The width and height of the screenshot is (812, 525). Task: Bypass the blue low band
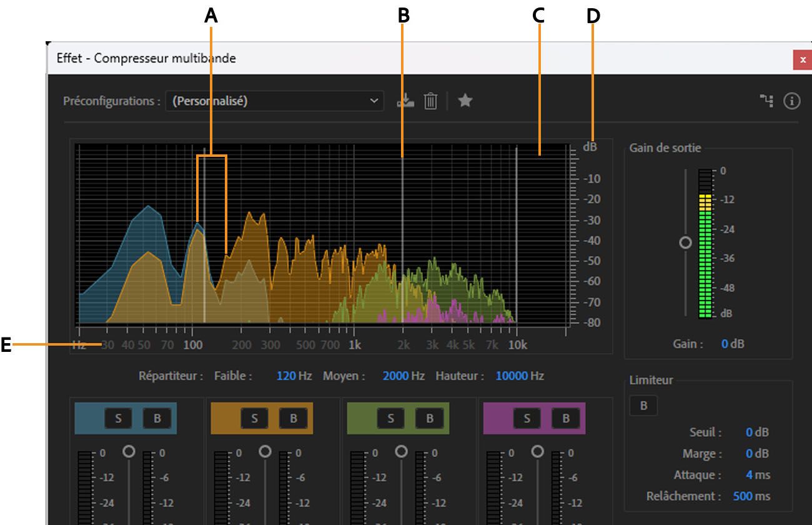[157, 419]
